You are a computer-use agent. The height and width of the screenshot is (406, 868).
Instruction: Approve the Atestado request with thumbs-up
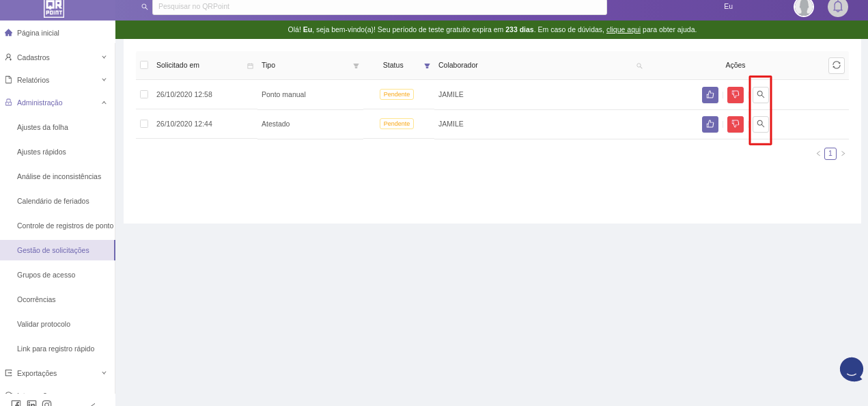[710, 124]
